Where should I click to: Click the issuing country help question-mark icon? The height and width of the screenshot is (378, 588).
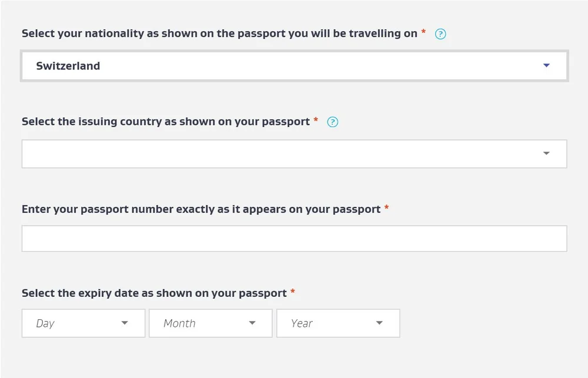click(x=332, y=122)
